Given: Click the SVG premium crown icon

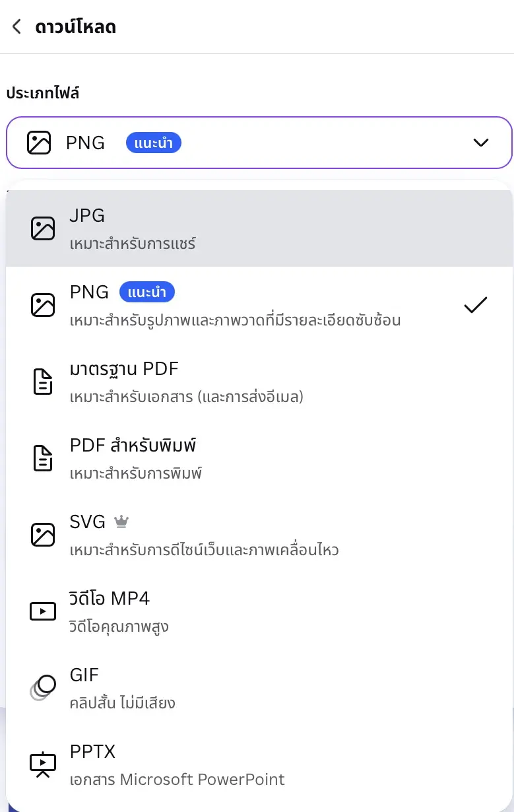Looking at the screenshot, I should (121, 522).
